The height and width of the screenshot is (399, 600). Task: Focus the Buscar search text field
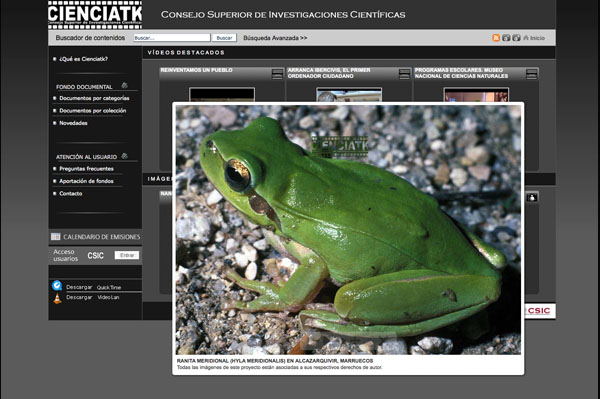click(172, 38)
